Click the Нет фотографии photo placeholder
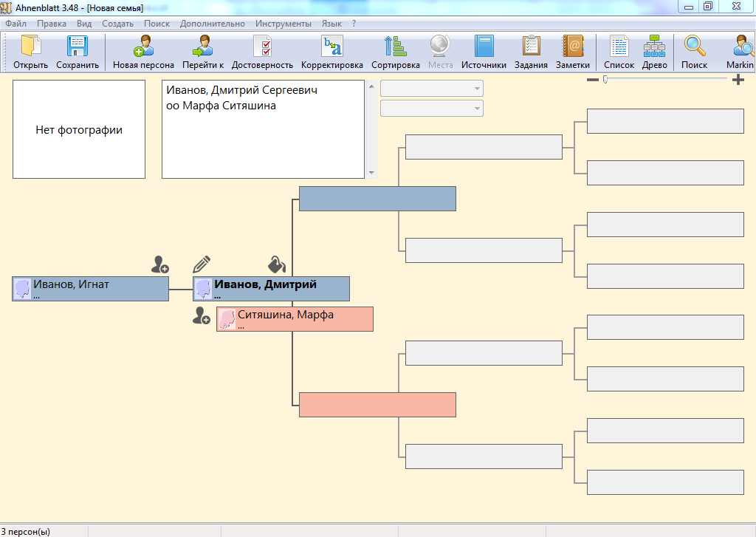 coord(79,129)
